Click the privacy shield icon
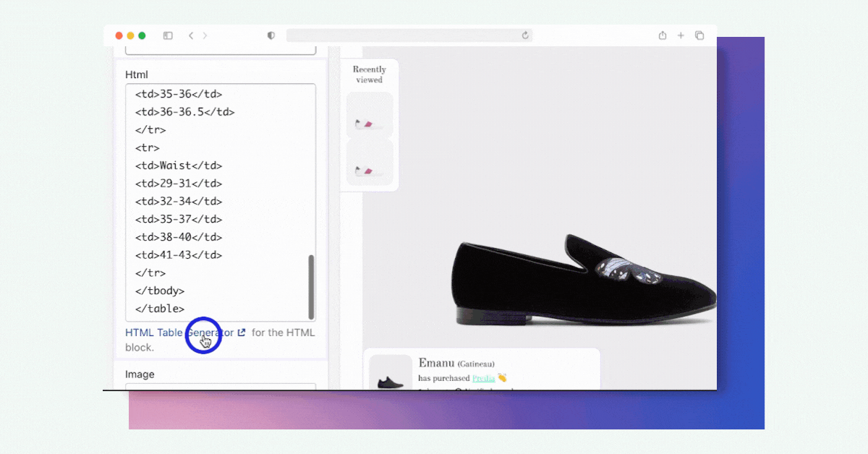 271,35
